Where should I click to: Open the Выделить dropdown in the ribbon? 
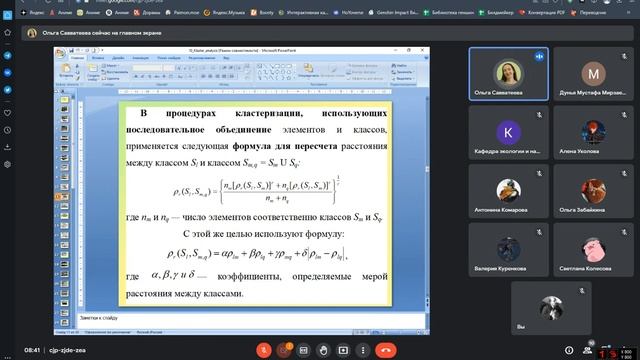pos(402,78)
